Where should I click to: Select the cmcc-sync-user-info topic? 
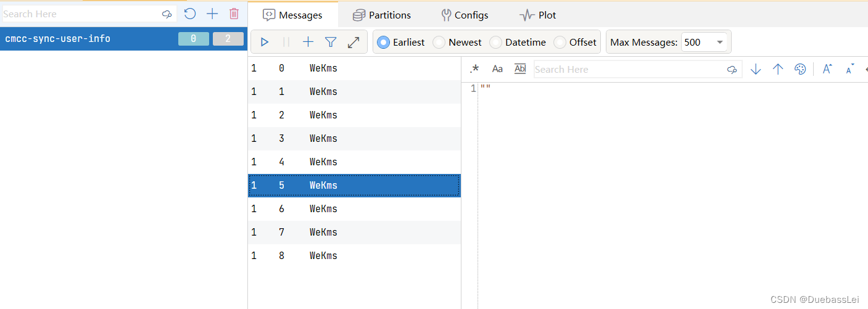click(x=123, y=39)
